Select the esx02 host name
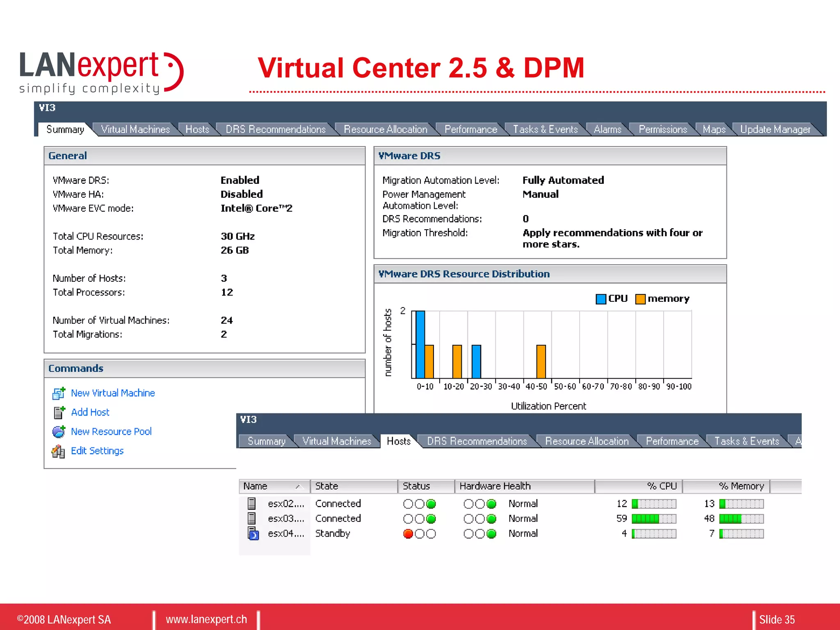840x630 pixels. (286, 504)
